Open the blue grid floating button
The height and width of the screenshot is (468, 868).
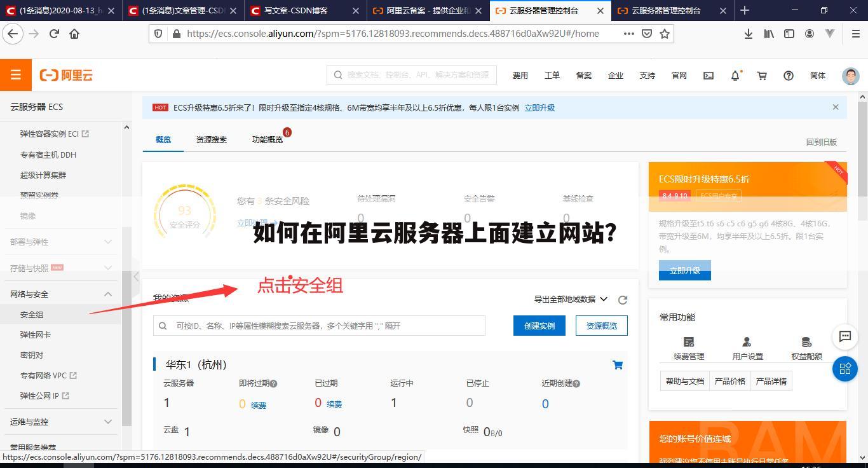845,368
